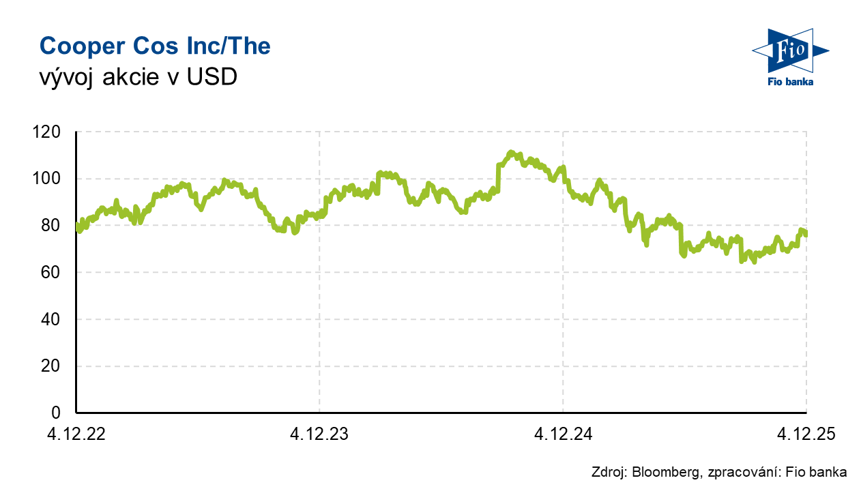Click the x-axis date label 4.12.24
Image resolution: width=861 pixels, height=504 pixels.
(x=563, y=434)
